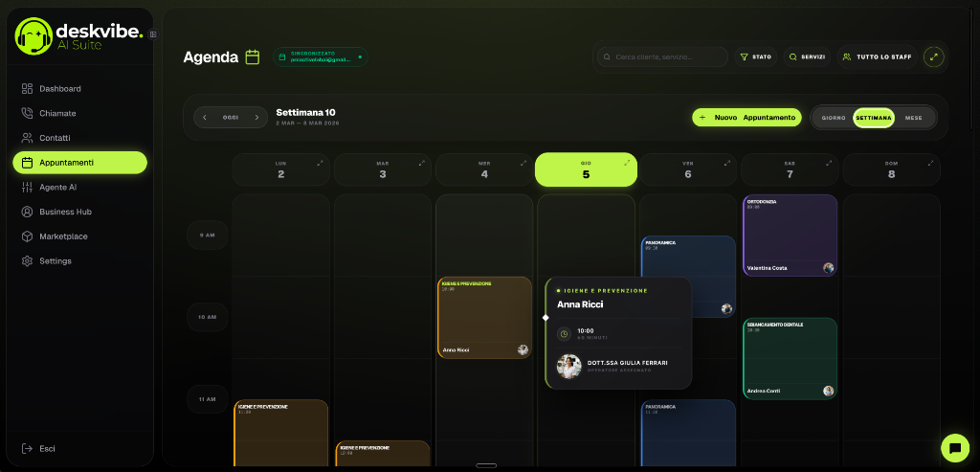Open the Chiamate phone icon in sidebar
The width and height of the screenshot is (980, 472).
click(27, 113)
